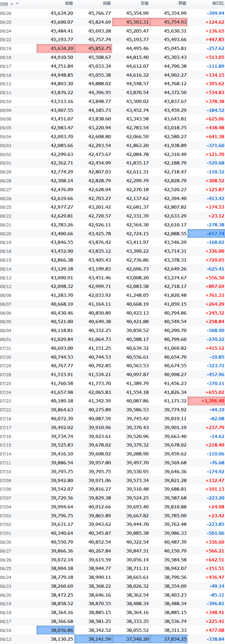The height and width of the screenshot is (644, 225).
Task: Sort dates ascending with the up arrow
Action: coord(12,4)
